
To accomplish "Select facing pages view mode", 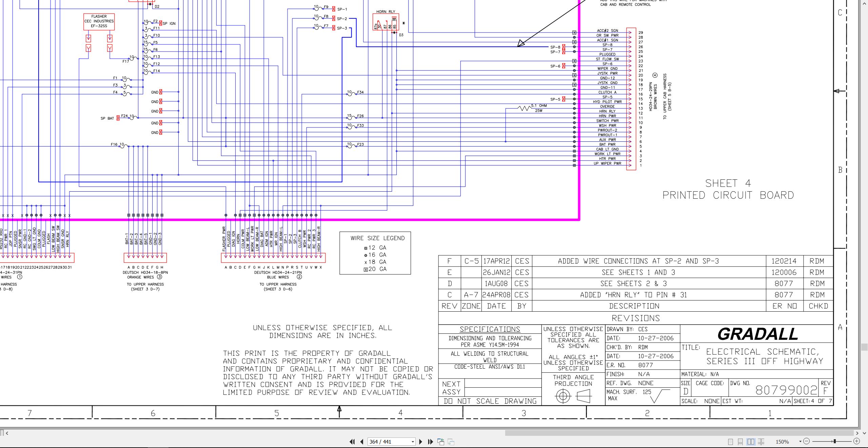I will click(x=751, y=442).
